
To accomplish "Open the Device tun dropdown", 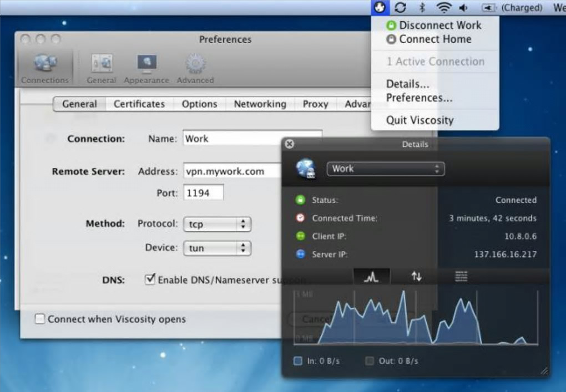I will point(217,248).
